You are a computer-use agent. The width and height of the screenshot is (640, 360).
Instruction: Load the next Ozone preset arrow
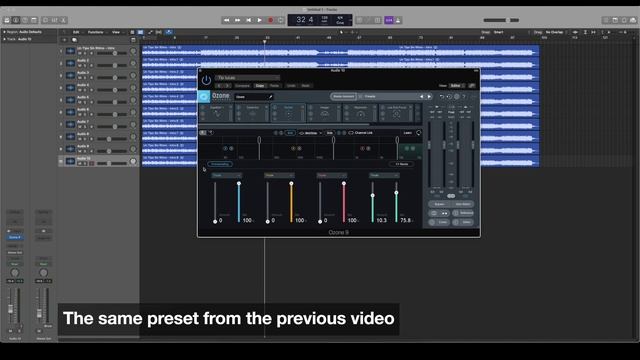tap(429, 97)
